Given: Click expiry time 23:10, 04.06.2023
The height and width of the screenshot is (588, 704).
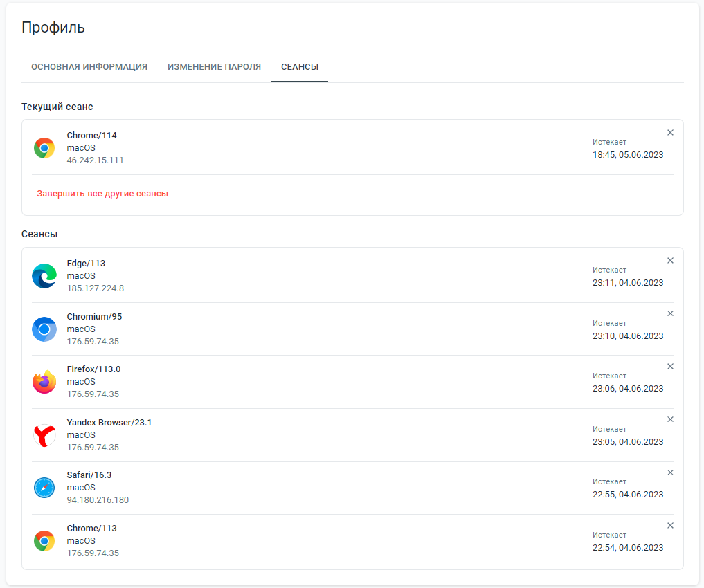Looking at the screenshot, I should tap(628, 336).
